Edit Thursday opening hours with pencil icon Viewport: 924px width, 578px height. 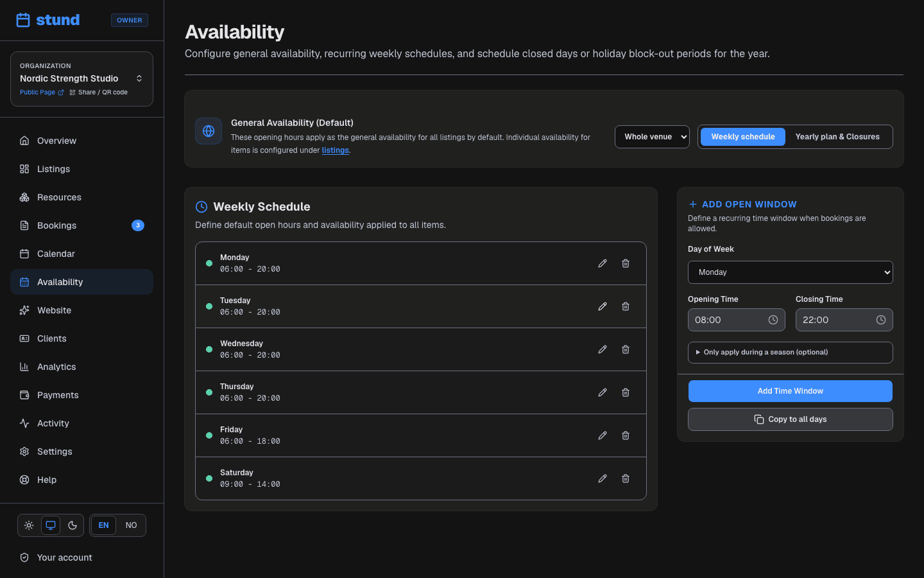(x=603, y=392)
